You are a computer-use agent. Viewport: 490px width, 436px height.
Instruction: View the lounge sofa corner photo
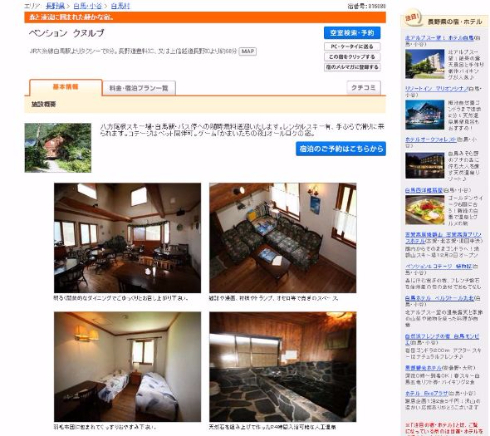coord(283,238)
